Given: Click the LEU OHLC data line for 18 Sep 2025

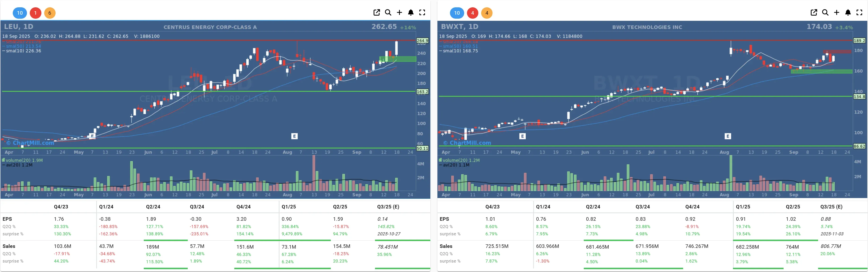Looking at the screenshot, I should point(81,36).
